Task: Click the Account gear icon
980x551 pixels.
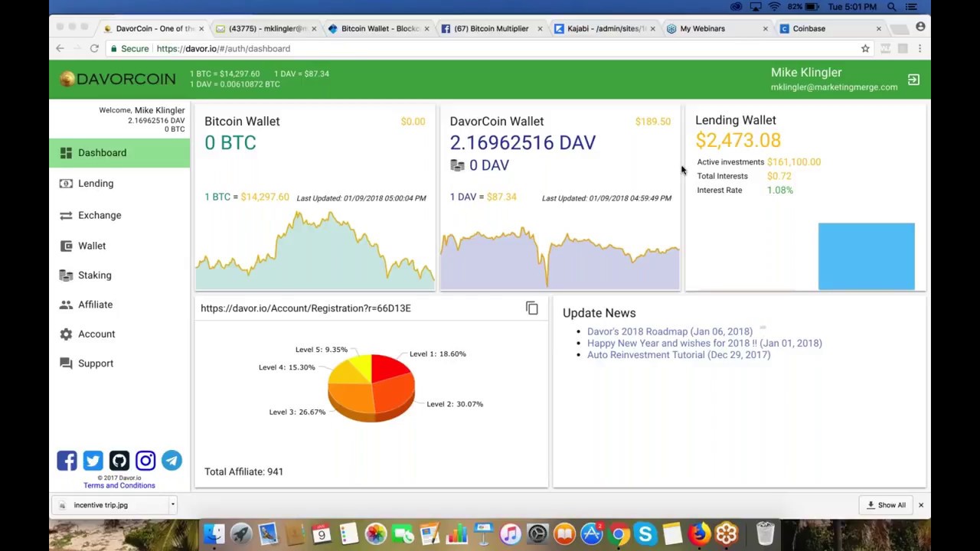Action: coord(66,334)
